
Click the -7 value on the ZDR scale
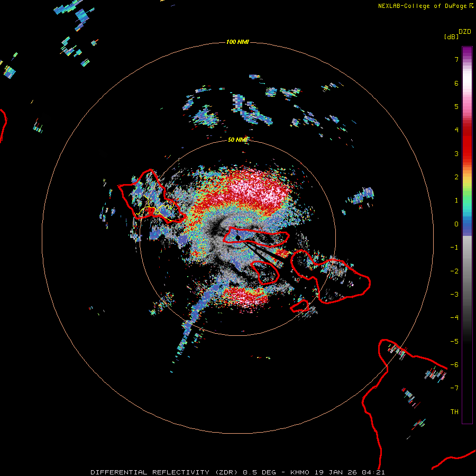(x=454, y=388)
